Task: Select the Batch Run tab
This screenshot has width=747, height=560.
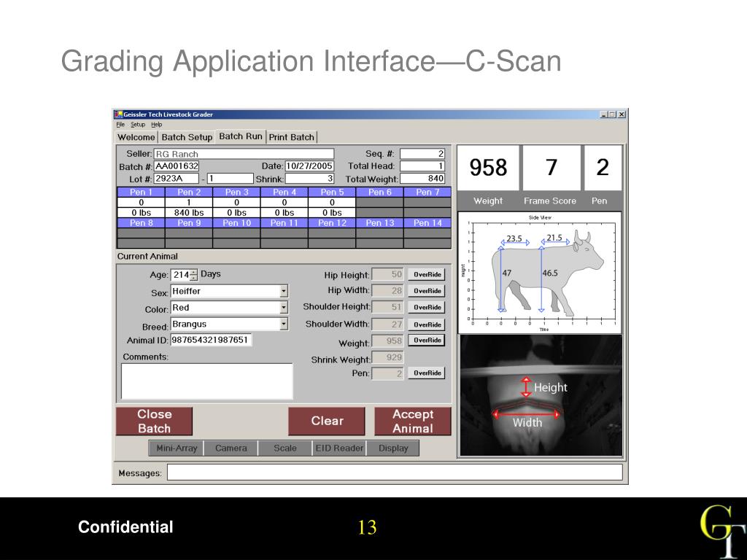Action: [241, 136]
